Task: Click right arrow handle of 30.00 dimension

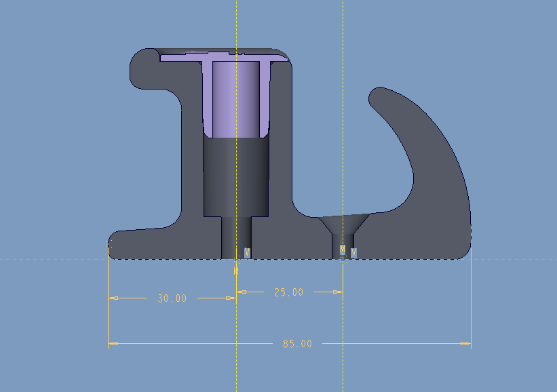Action: coord(229,298)
